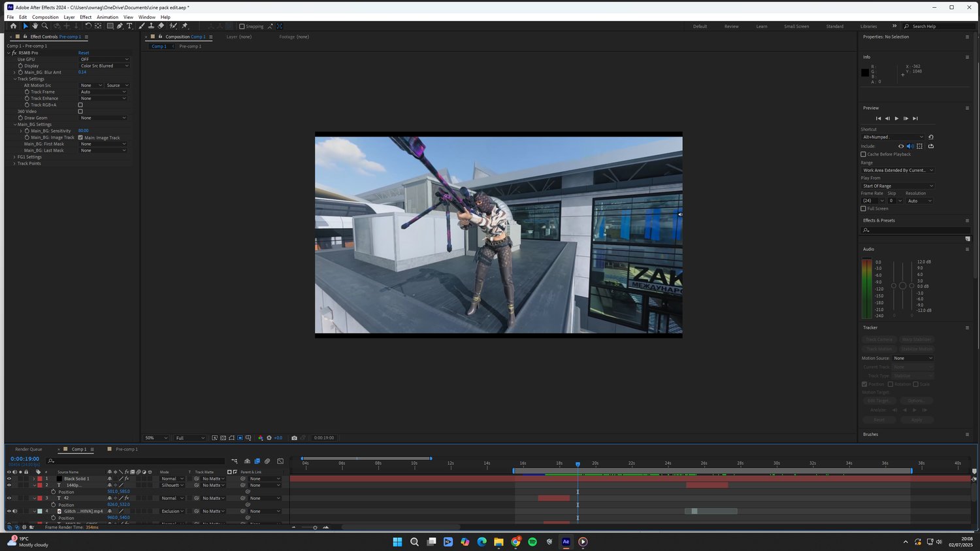980x551 pixels.
Task: Play the composition preview
Action: pyautogui.click(x=896, y=118)
